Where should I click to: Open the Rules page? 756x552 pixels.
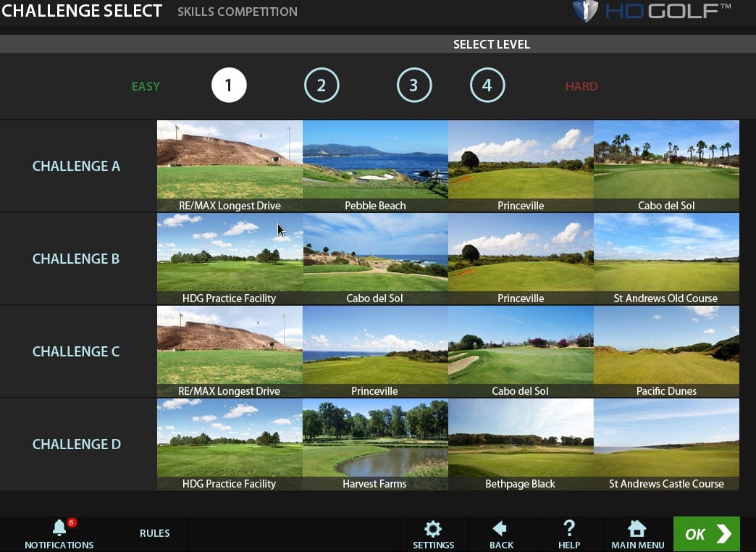[x=154, y=533]
